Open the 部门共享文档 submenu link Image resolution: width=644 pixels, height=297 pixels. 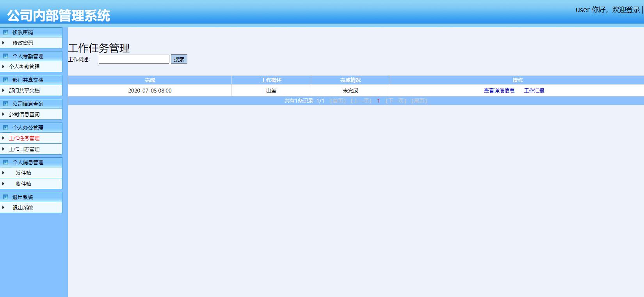[24, 91]
